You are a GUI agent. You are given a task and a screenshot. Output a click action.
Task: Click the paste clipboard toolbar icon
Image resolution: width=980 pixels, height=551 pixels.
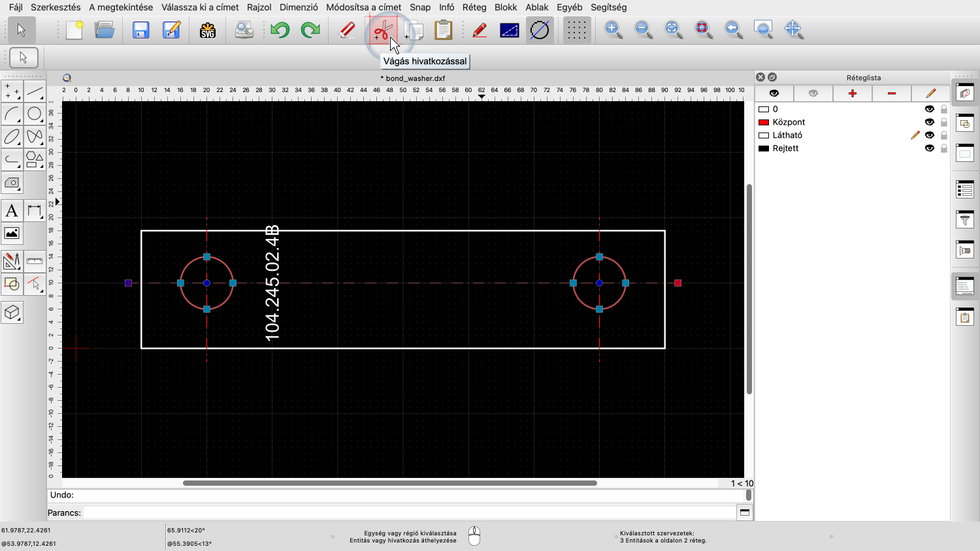tap(443, 30)
